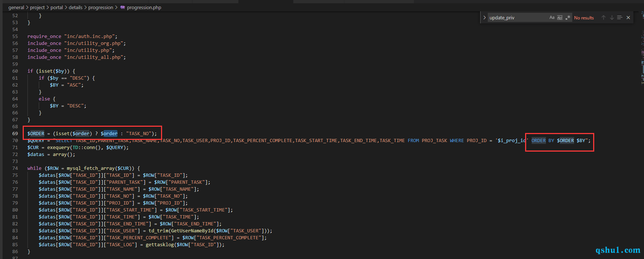Click the "inc/utility_org.php" string

(94, 43)
